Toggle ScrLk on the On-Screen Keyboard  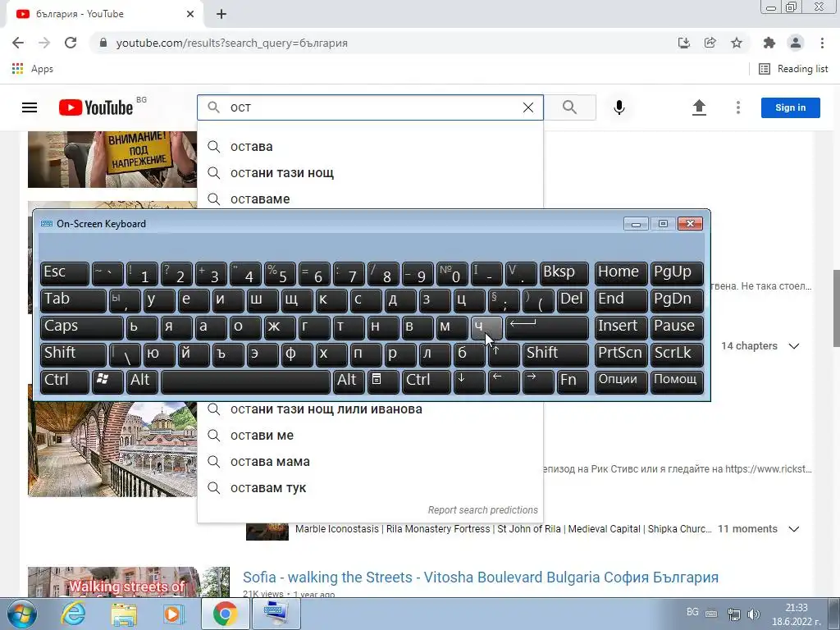click(677, 354)
